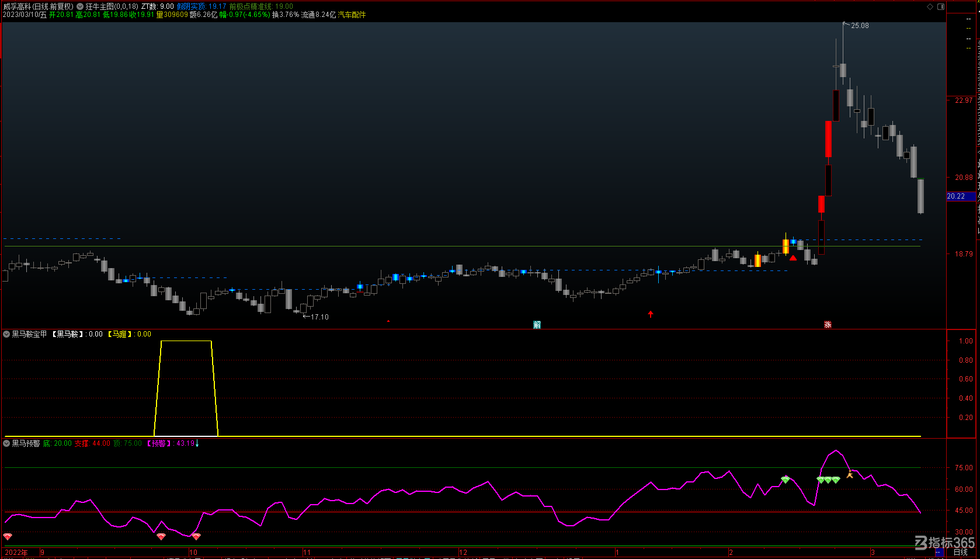Click the 【马蹬】: 0.00 value
This screenshot has height=559, width=980.
128,334
